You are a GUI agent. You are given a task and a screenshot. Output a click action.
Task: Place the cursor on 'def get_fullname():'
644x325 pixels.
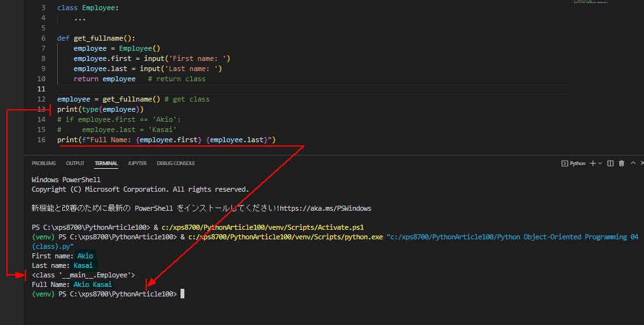pyautogui.click(x=96, y=38)
